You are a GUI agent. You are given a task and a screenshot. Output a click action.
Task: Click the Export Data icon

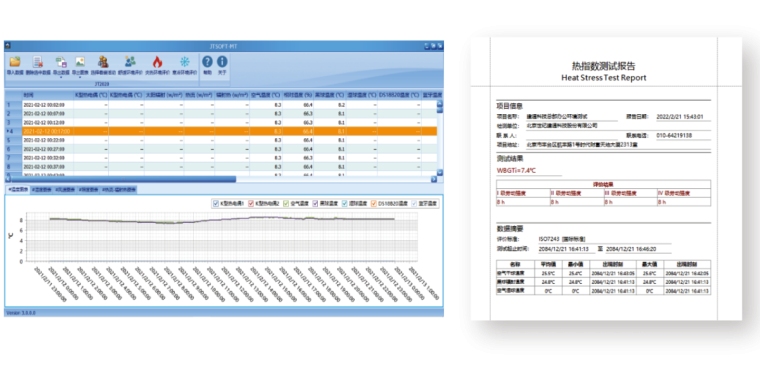click(61, 62)
